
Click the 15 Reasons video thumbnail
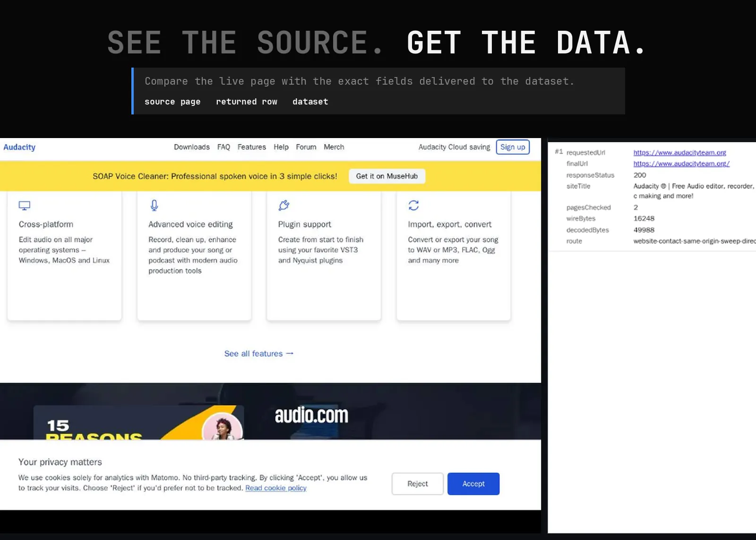click(x=138, y=422)
